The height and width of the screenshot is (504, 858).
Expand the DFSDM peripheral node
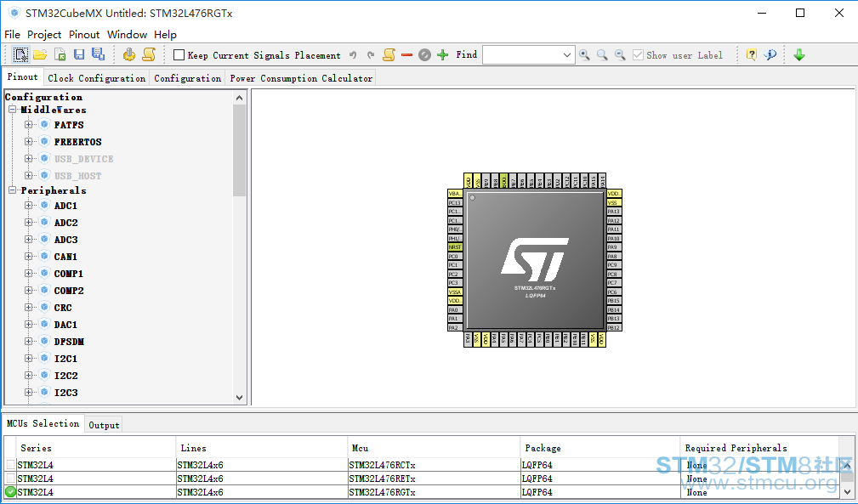(28, 341)
